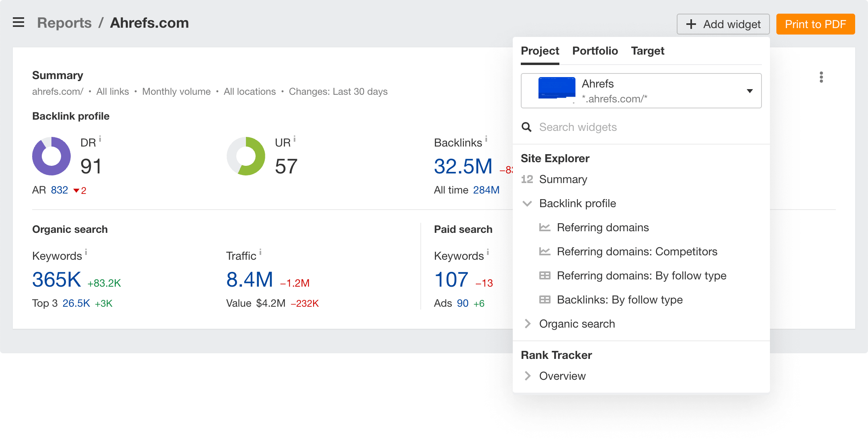Click the Traffic info icon
The width and height of the screenshot is (868, 440).
[x=260, y=252]
